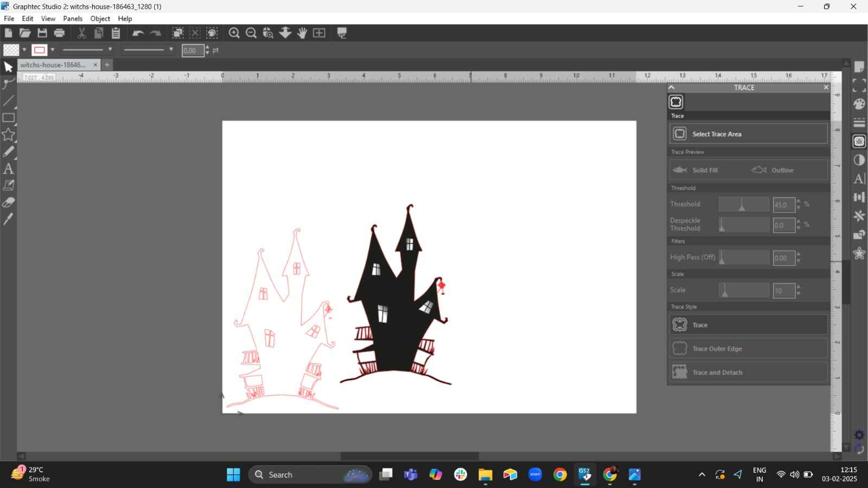Screen dimensions: 868x488
Task: Increase the Despeckle Threshold stepper
Action: click(799, 221)
